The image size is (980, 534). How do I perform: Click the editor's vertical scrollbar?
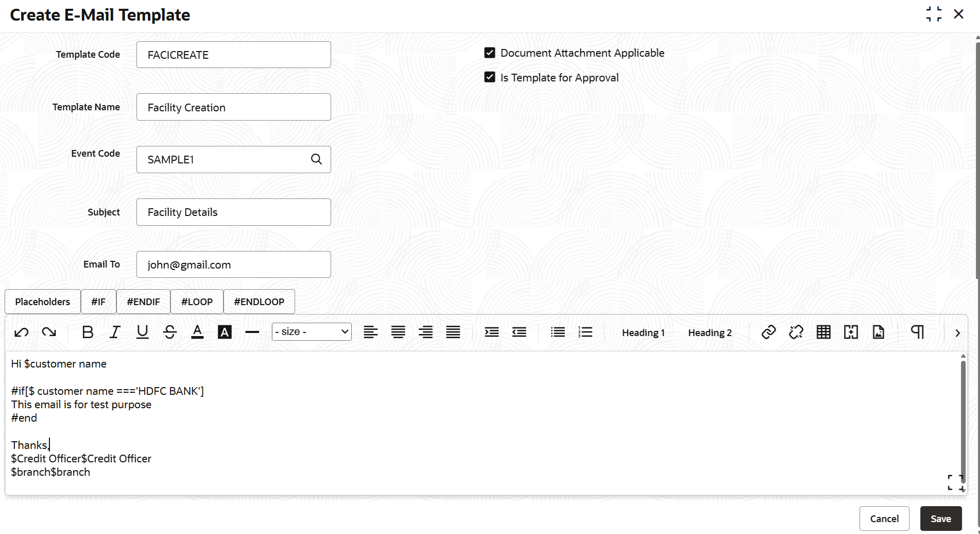pos(963,422)
